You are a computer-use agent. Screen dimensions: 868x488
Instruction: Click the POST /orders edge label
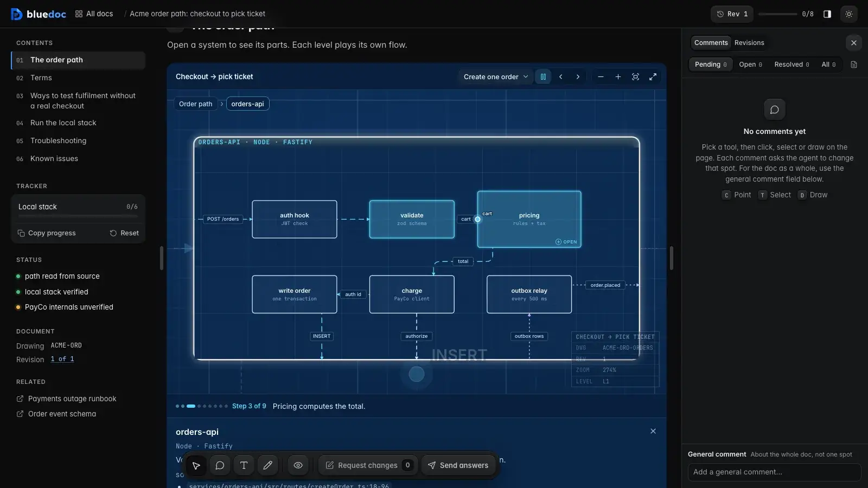(x=223, y=219)
